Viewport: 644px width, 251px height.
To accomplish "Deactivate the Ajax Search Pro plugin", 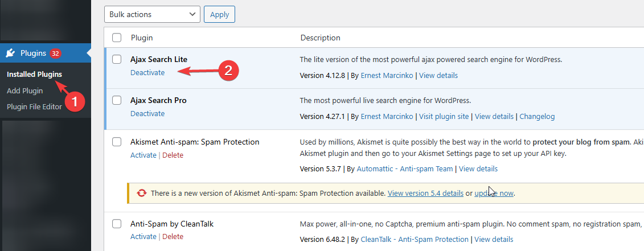I will (147, 114).
